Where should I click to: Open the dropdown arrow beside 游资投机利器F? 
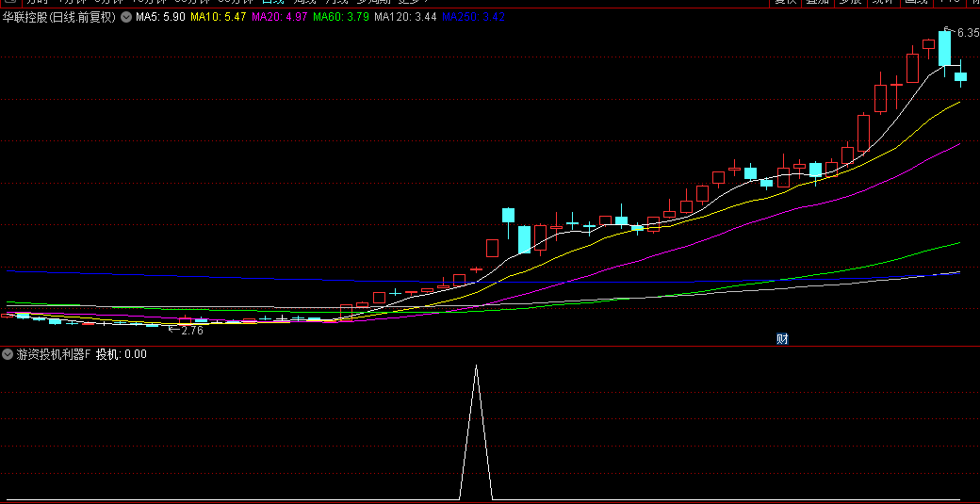click(8, 354)
